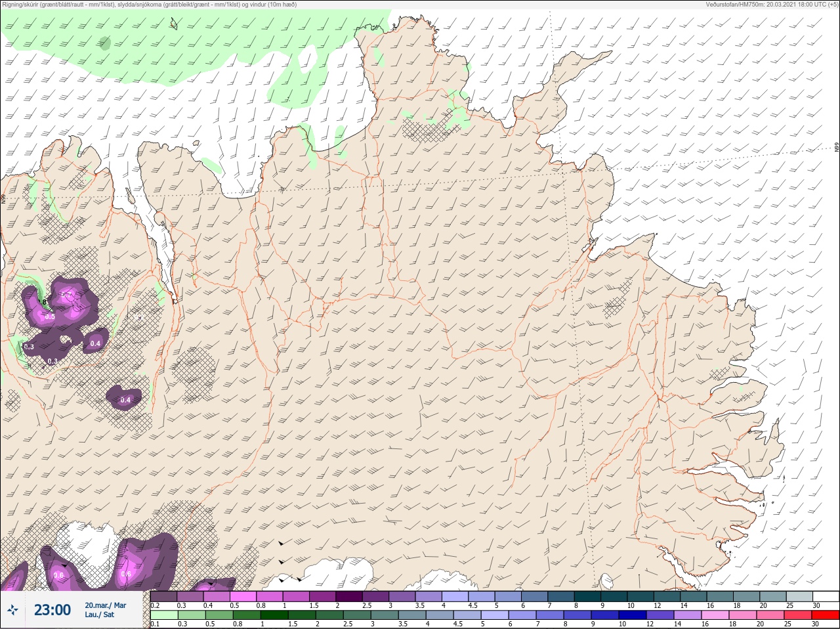Click the date text '20.mar./ Mar'
Viewport: 840px width, 629px height.
106,605
